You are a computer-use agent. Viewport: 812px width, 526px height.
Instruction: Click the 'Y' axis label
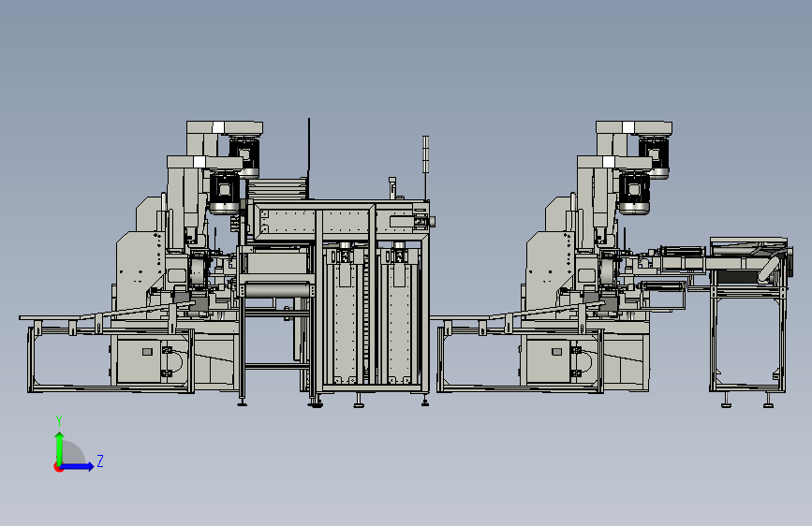tap(59, 421)
